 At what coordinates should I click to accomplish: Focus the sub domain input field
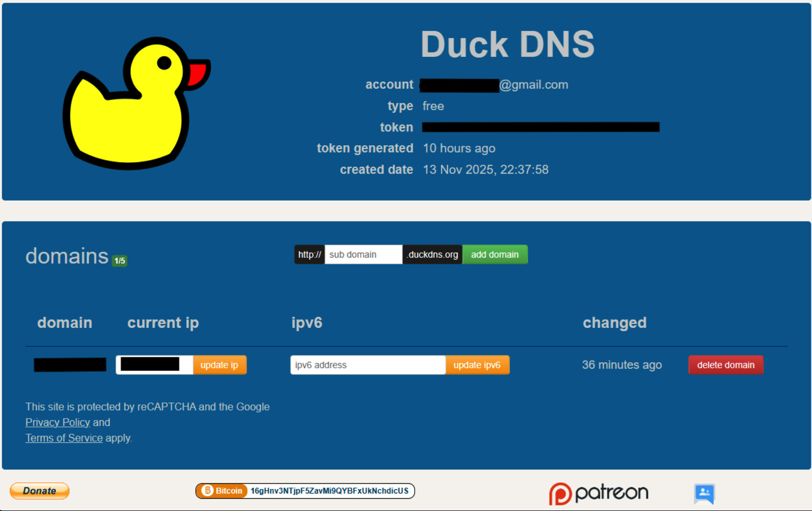pos(363,254)
